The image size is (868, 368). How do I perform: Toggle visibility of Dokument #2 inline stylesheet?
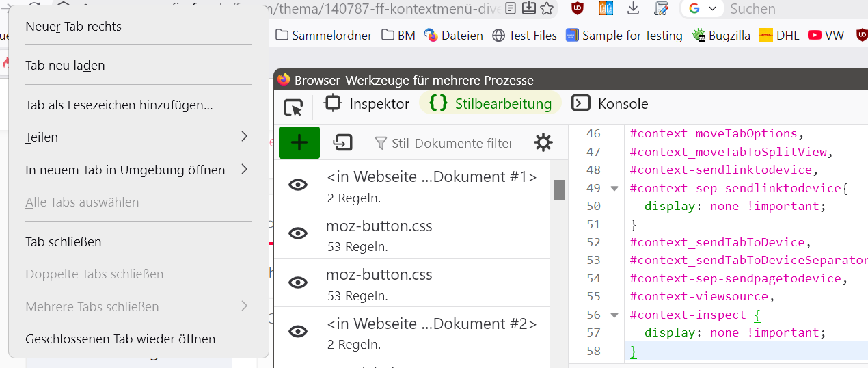point(298,331)
